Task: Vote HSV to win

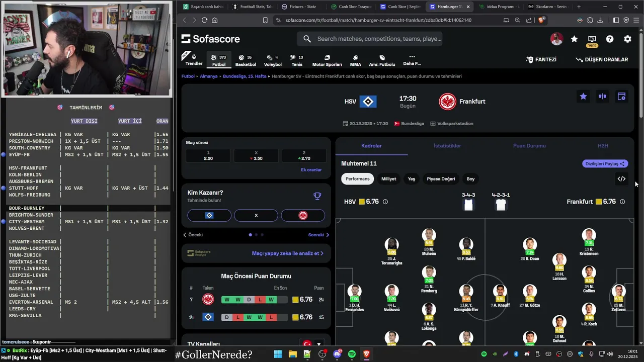Action: coord(209,215)
